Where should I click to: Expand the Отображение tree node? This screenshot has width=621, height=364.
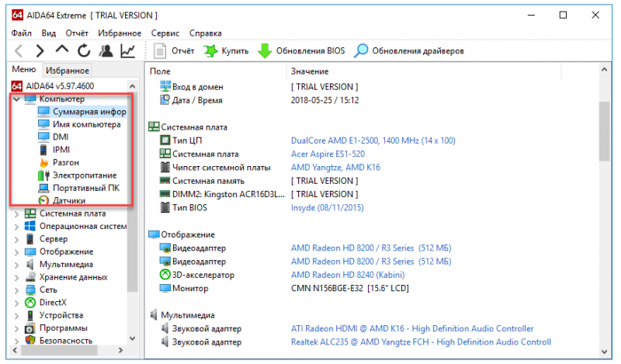[x=16, y=252]
